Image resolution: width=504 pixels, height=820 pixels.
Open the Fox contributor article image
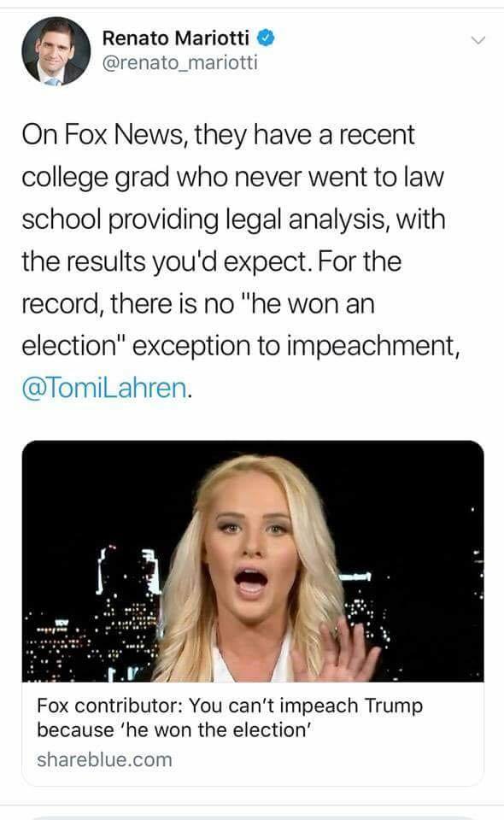coord(253,561)
